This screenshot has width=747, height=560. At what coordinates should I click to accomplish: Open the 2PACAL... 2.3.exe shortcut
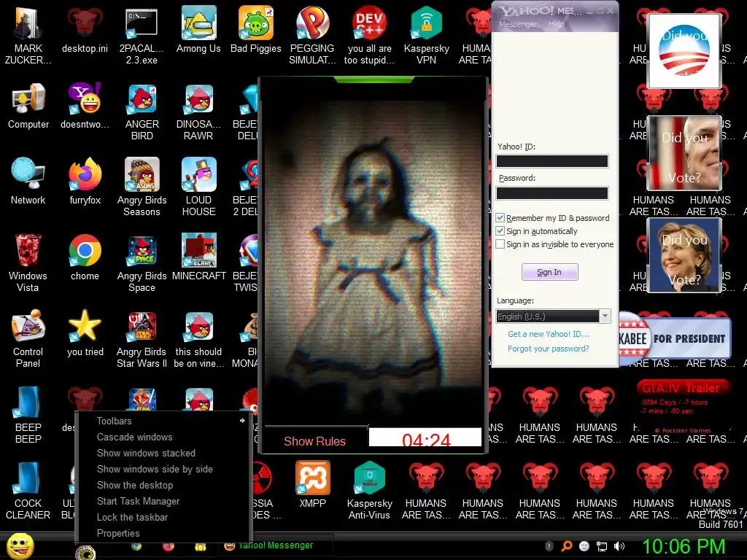click(142, 36)
